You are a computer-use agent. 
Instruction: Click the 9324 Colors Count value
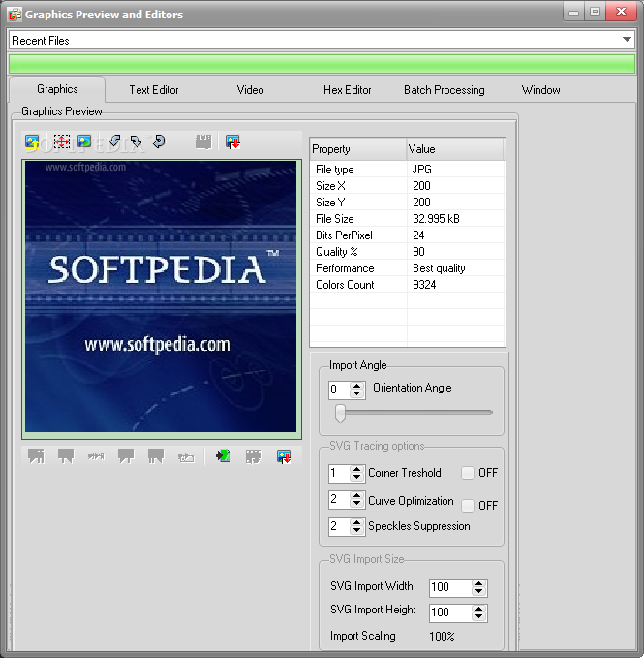click(x=424, y=285)
